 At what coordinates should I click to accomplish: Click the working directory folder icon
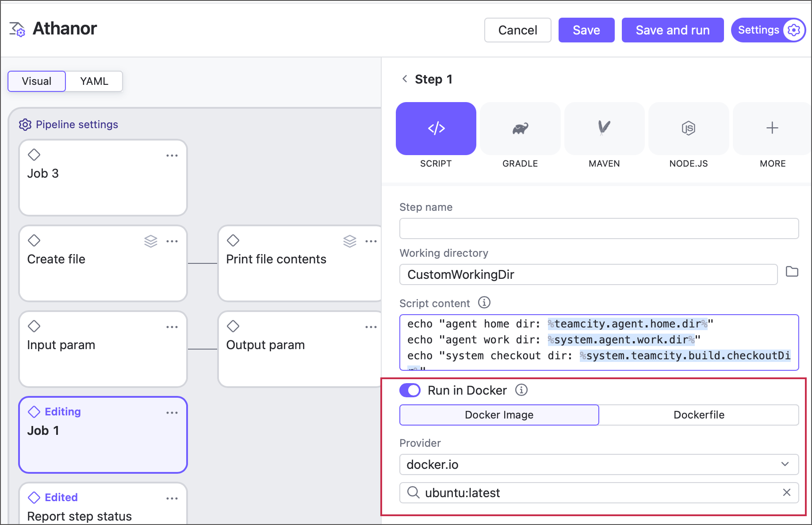click(x=792, y=272)
